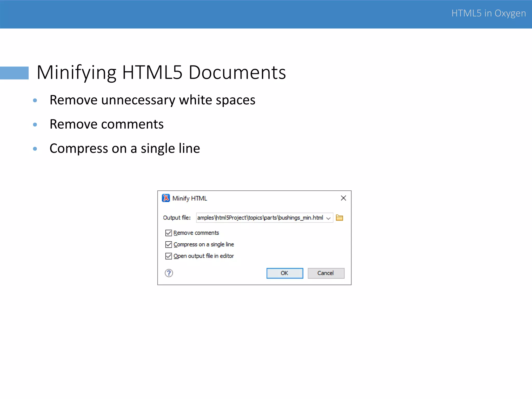Confirm minification with the OK button

pyautogui.click(x=285, y=273)
